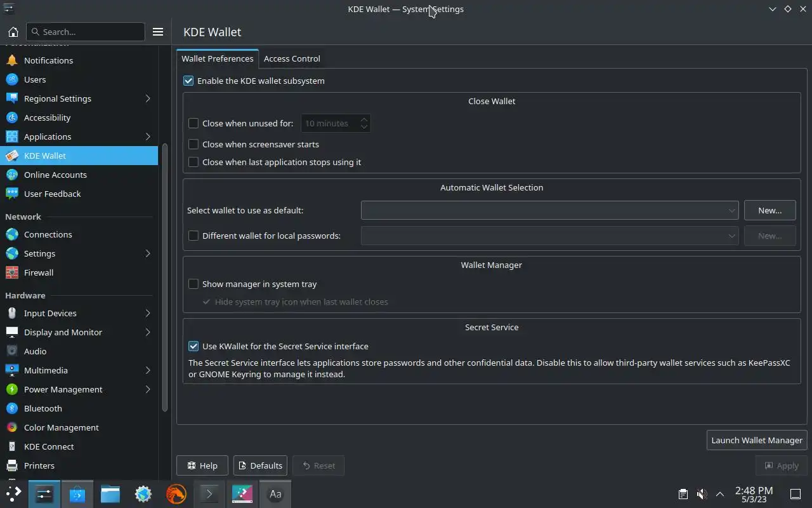Open the default wallet selection dropdown
This screenshot has height=508, width=812.
pos(549,210)
